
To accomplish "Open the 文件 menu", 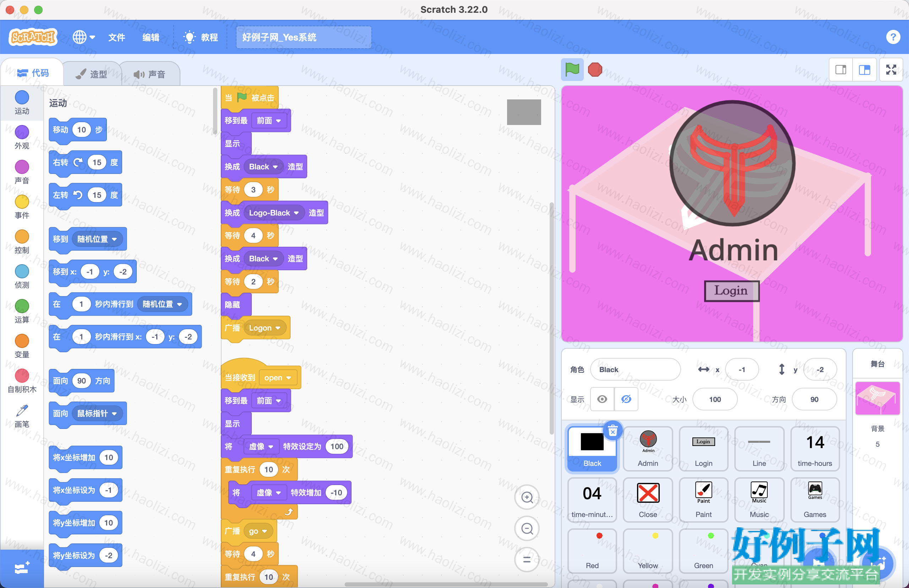I will [x=116, y=37].
